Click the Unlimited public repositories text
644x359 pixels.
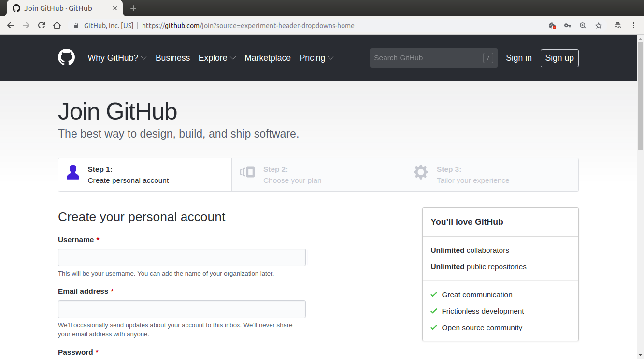478,267
